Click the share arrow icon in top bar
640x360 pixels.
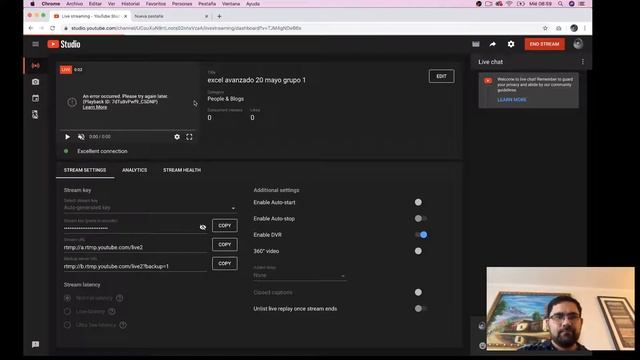[x=493, y=44]
